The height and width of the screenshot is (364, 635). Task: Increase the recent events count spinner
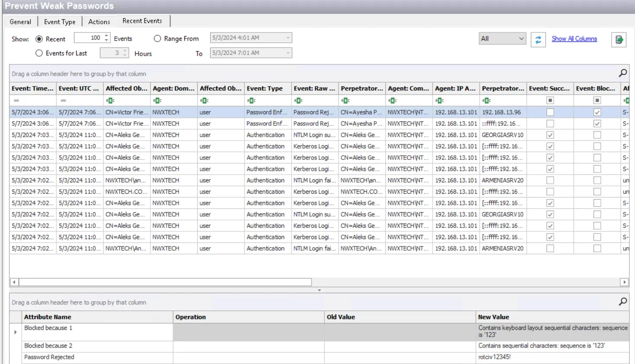click(x=106, y=35)
